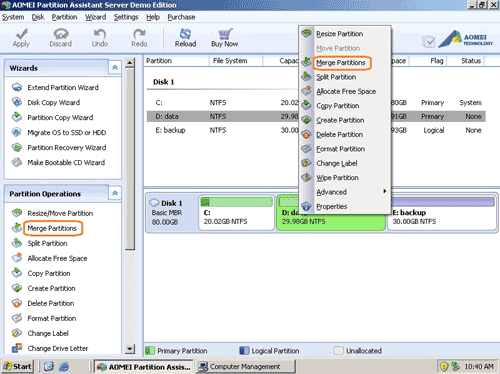Click AOMEI Partition Assistant taskbar button
The width and height of the screenshot is (500, 374).
144,367
